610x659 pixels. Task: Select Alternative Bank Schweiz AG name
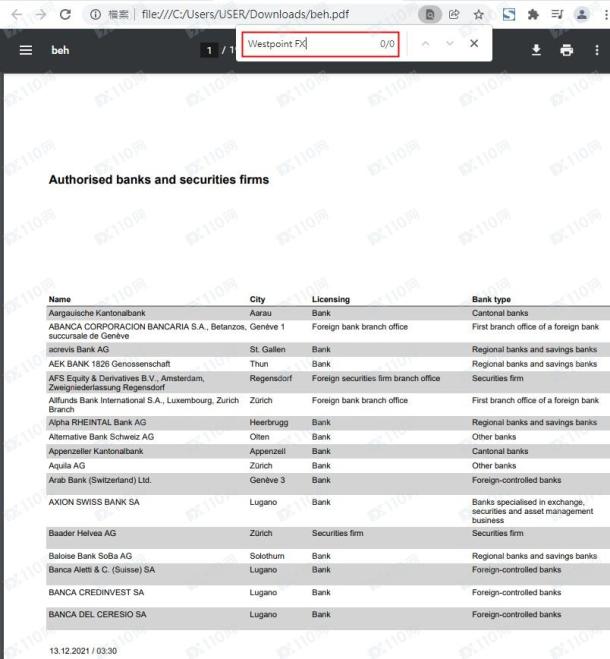101,437
